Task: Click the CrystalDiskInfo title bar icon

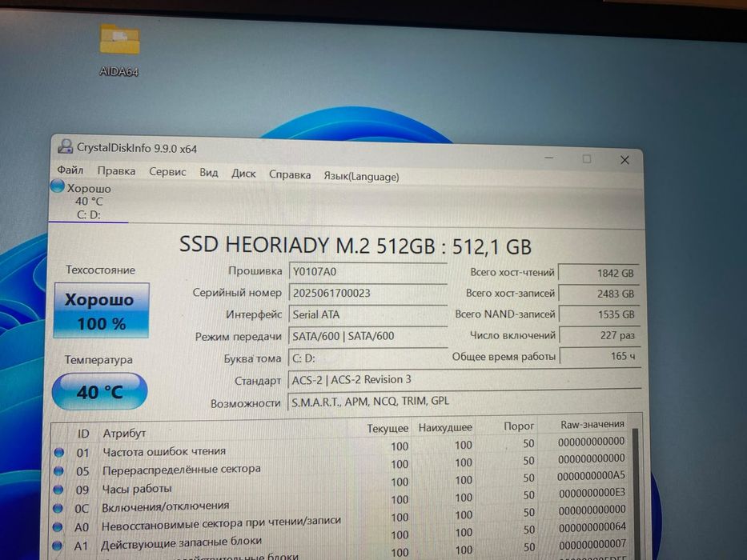Action: [65, 146]
